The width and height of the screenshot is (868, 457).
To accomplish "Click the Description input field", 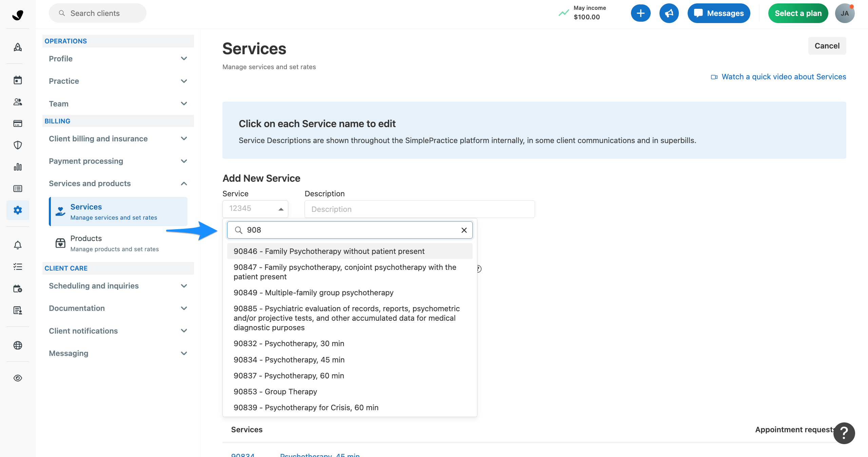I will (419, 209).
